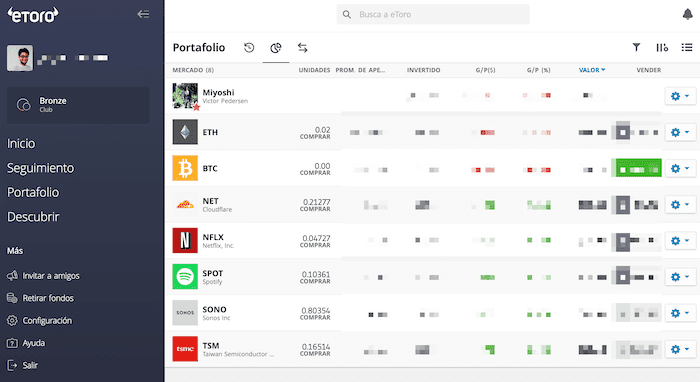This screenshot has height=382, width=700.
Task: Click the Bitcoin BTC icon
Action: click(x=185, y=168)
